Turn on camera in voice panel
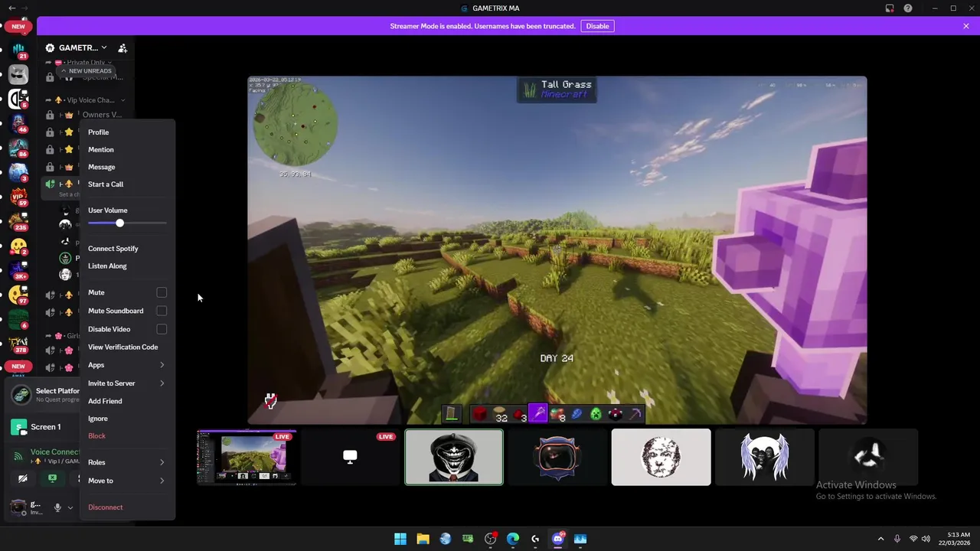Viewport: 980px width, 551px height. pyautogui.click(x=23, y=478)
